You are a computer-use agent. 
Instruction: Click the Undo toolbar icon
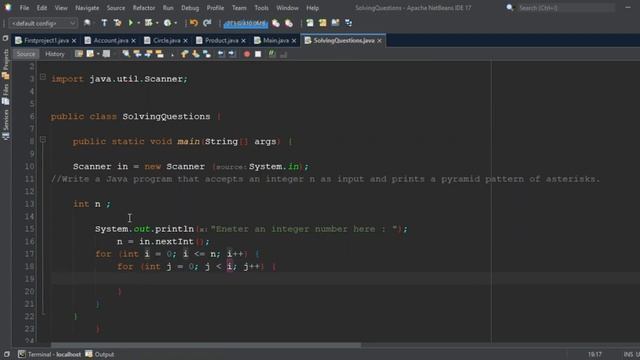point(194,23)
